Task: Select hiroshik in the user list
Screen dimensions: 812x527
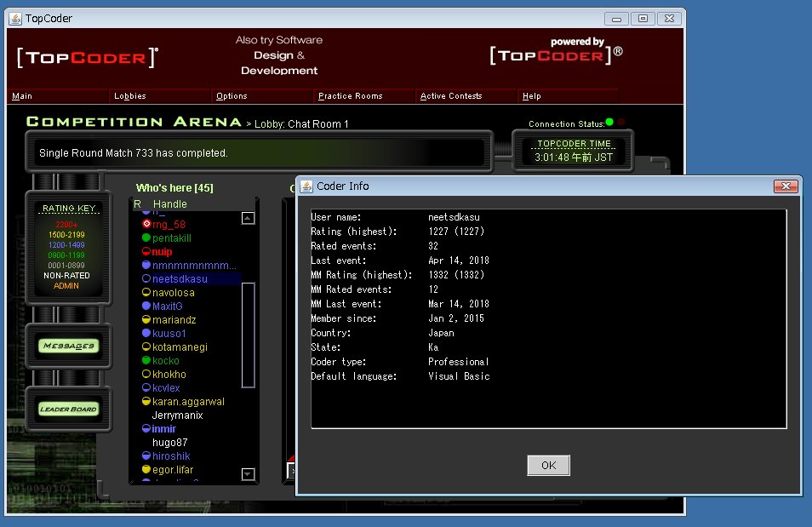Action: pos(171,456)
